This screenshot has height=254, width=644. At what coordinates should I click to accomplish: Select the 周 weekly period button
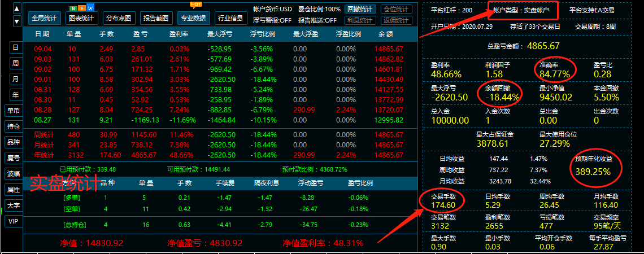point(15,63)
